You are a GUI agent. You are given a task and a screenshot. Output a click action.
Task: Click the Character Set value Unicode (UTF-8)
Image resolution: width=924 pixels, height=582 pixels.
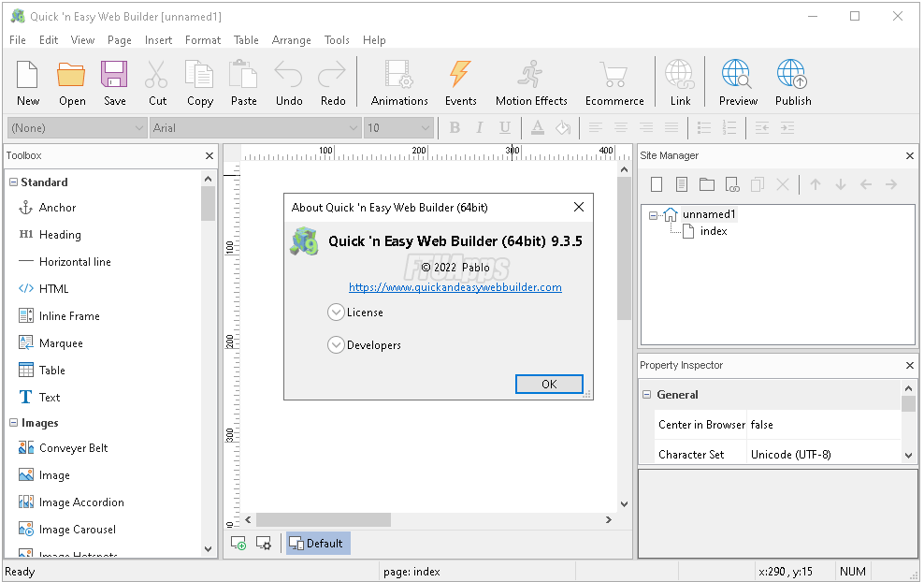790,455
